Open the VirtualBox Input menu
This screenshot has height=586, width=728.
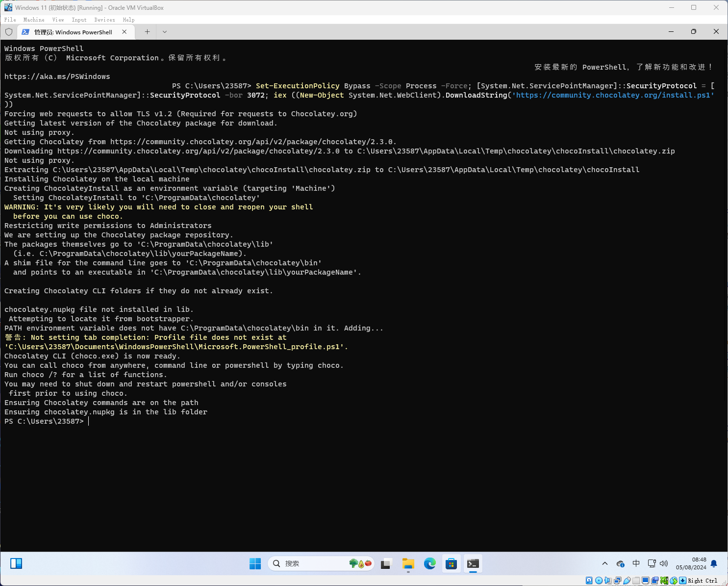(79, 20)
